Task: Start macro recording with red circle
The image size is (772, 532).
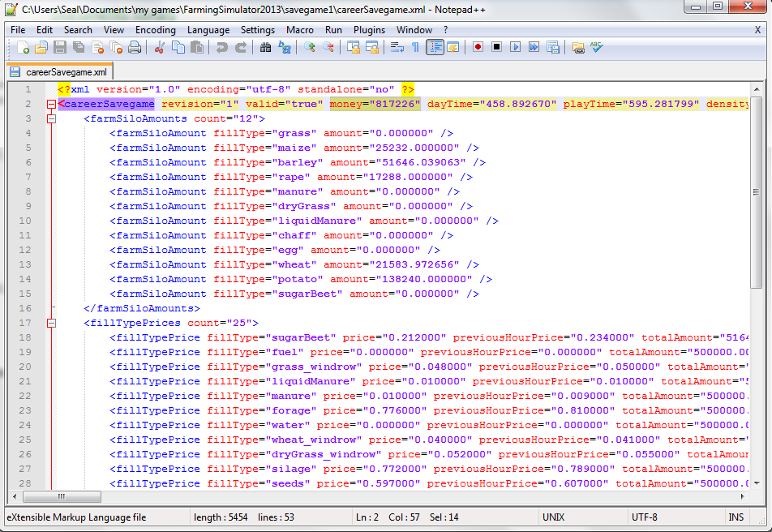Action: (478, 47)
